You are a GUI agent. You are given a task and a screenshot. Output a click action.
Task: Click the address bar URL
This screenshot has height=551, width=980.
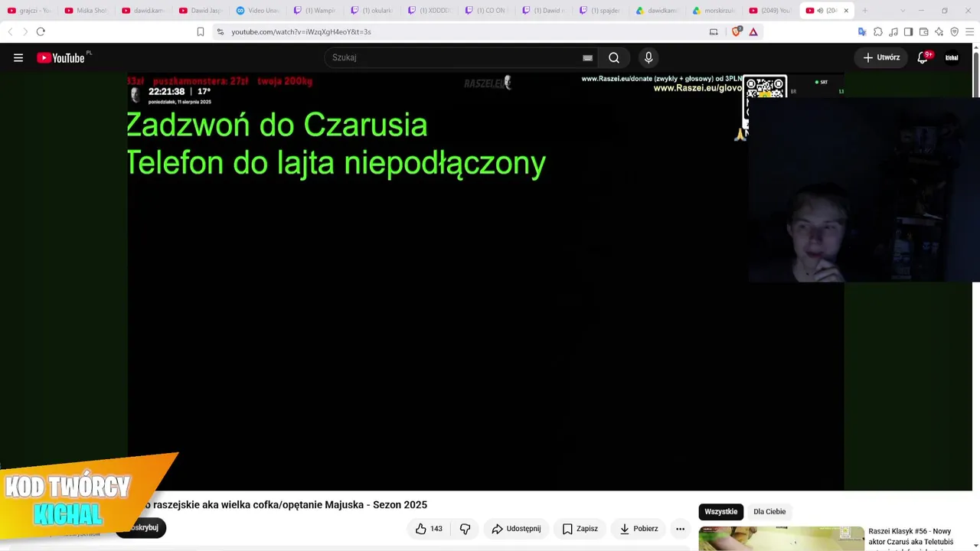click(x=302, y=31)
